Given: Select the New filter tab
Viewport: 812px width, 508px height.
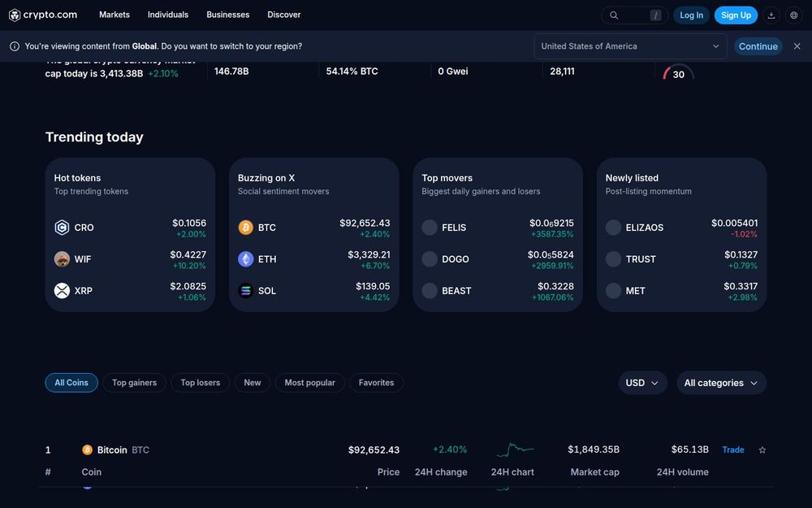Looking at the screenshot, I should coord(253,383).
